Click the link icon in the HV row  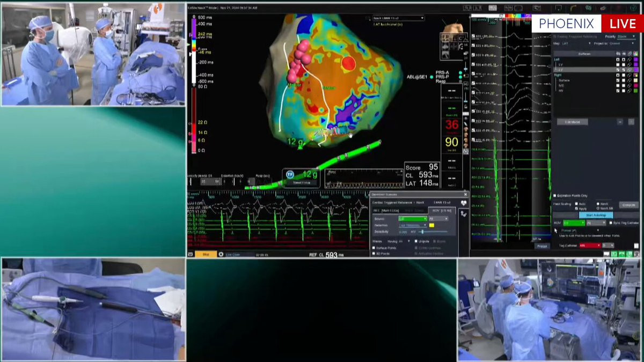coord(630,91)
